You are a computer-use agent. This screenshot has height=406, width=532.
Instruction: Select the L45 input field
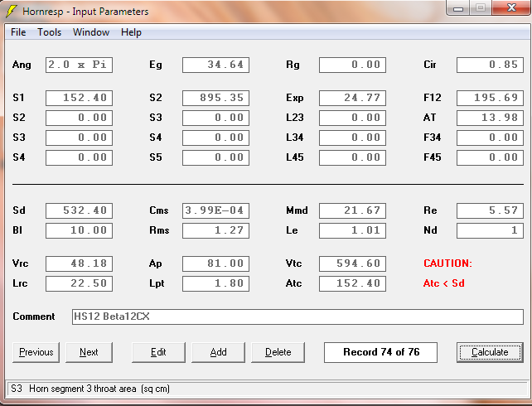352,157
